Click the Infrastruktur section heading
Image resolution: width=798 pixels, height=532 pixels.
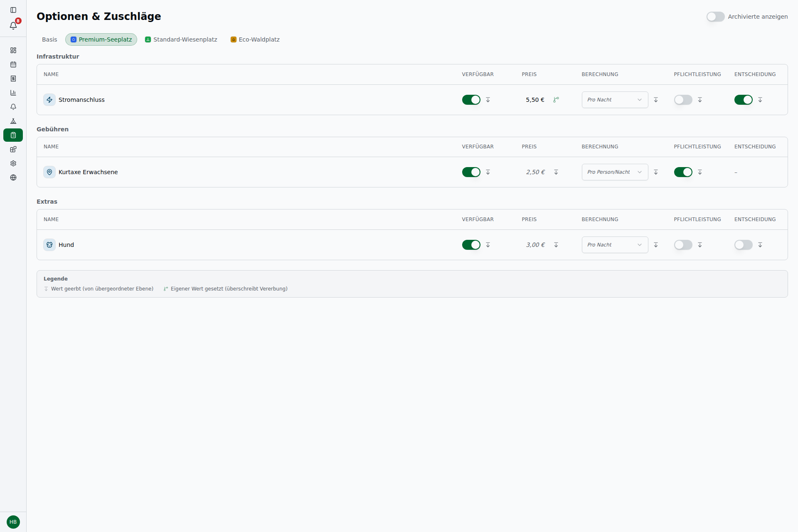tap(58, 57)
